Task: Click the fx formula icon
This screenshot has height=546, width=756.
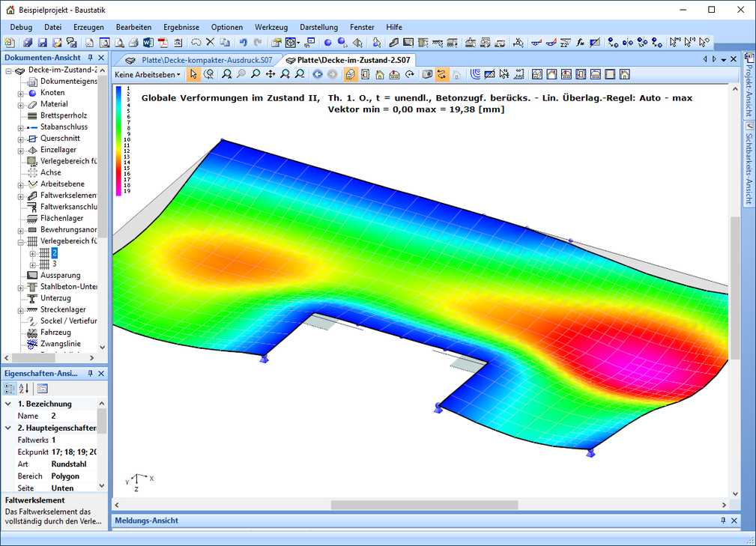Action: [x=580, y=43]
